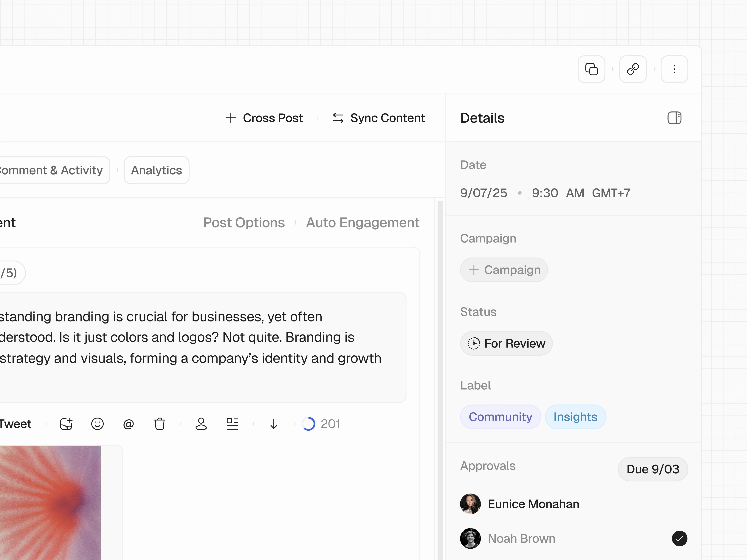
Task: Toggle the Details sidebar panel
Action: pyautogui.click(x=674, y=118)
